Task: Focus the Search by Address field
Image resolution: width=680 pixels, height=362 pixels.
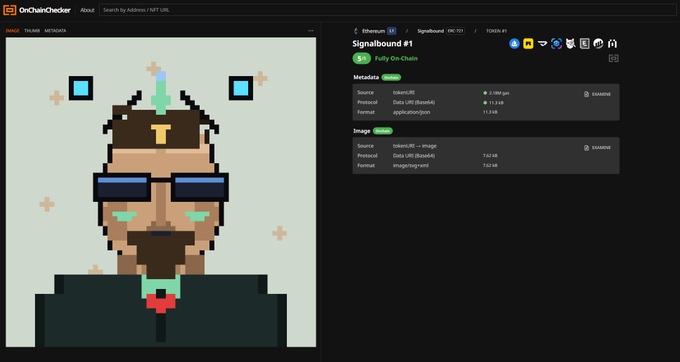Action: tap(388, 10)
